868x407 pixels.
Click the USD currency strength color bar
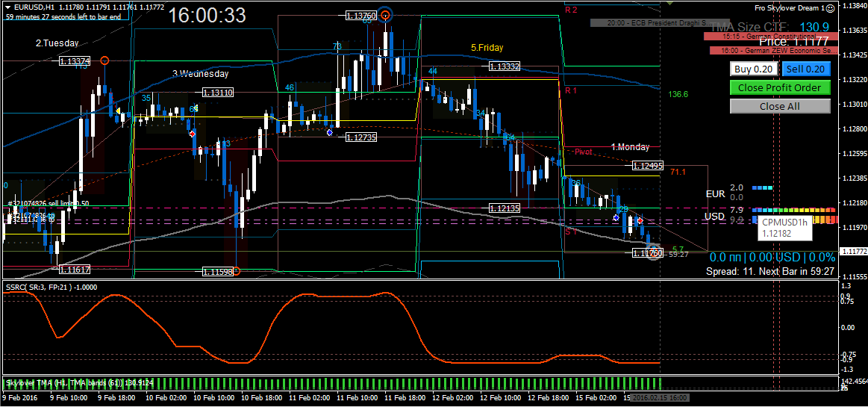pyautogui.click(x=794, y=211)
